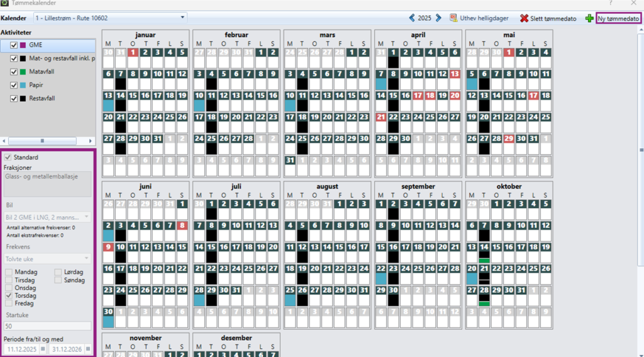Image resolution: width=644 pixels, height=357 pixels.
Task: Check the Mandag checkbox
Action: point(9,272)
